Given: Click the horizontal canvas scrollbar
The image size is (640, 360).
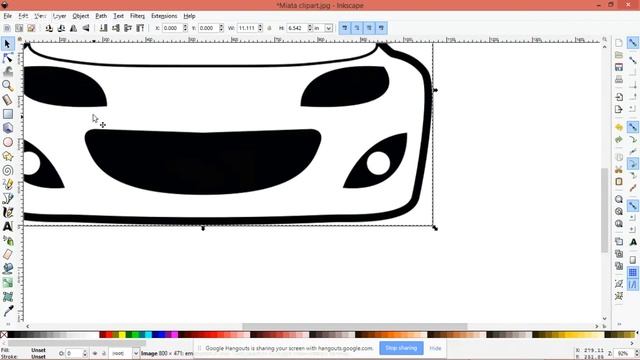Looking at the screenshot, I should pos(354,326).
